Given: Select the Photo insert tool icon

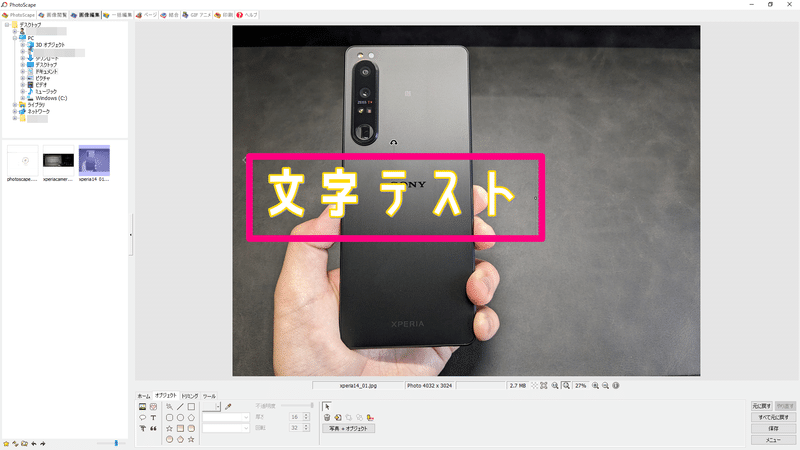Looking at the screenshot, I should 142,407.
